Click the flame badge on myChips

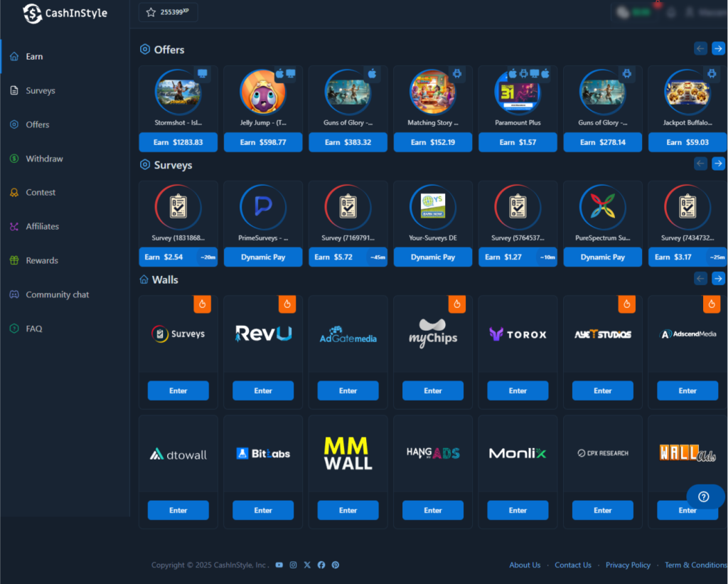[x=457, y=304]
